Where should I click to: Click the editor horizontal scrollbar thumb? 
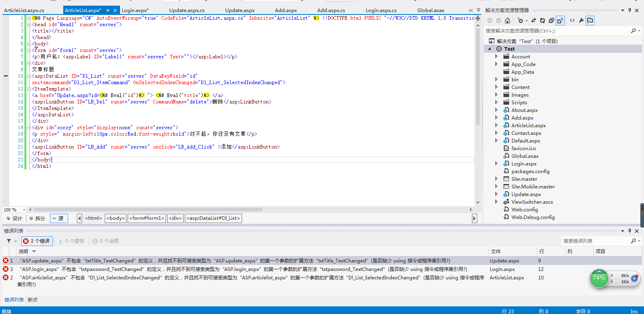(148, 210)
